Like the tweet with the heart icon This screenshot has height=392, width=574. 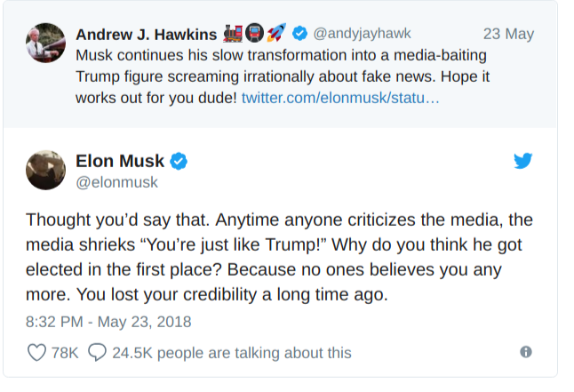[x=36, y=353]
